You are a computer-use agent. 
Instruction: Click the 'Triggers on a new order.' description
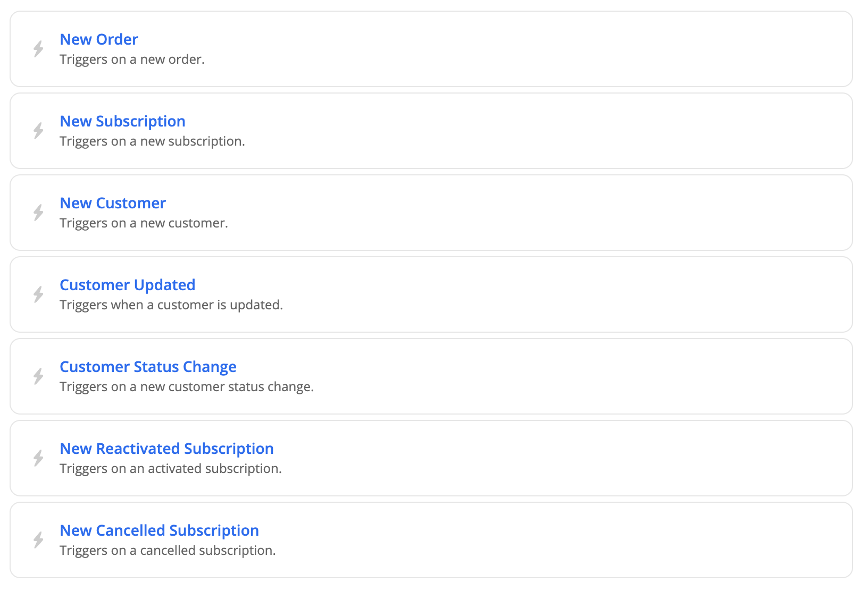click(132, 60)
